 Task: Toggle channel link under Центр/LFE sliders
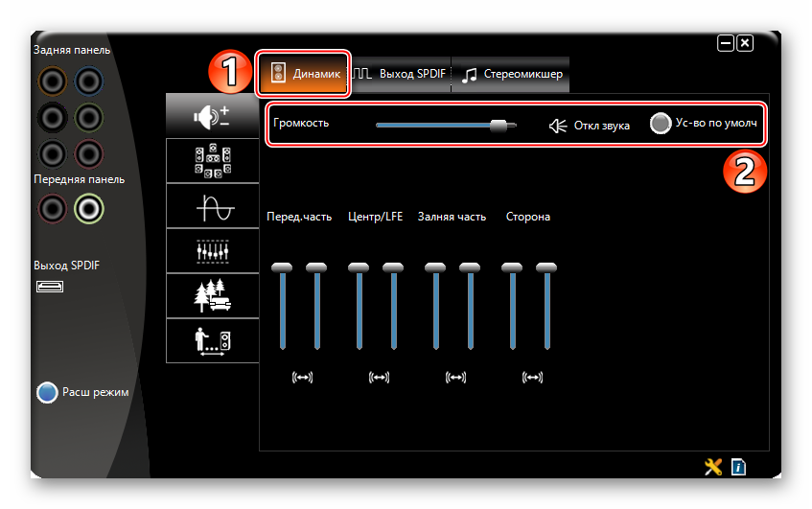(x=378, y=378)
